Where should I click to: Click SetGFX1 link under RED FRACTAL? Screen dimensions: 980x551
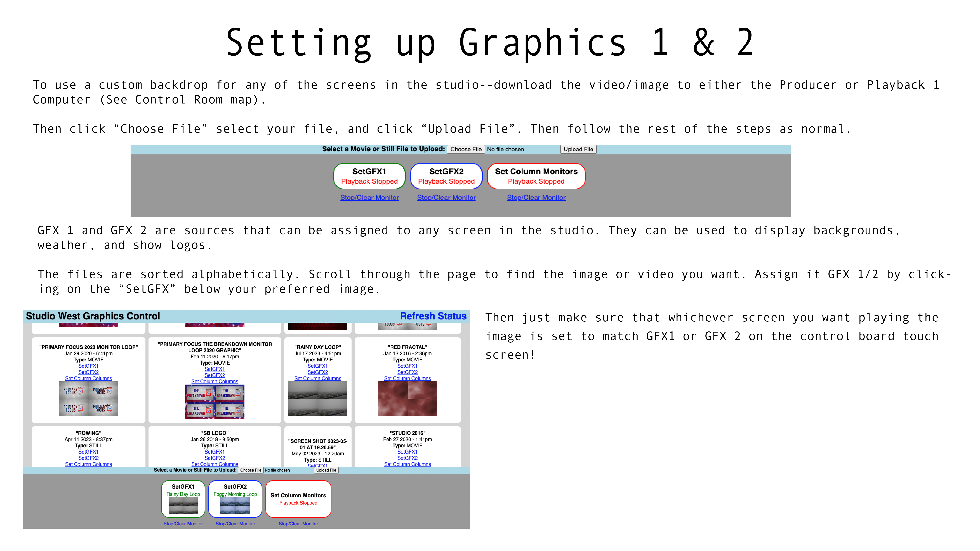pyautogui.click(x=407, y=366)
